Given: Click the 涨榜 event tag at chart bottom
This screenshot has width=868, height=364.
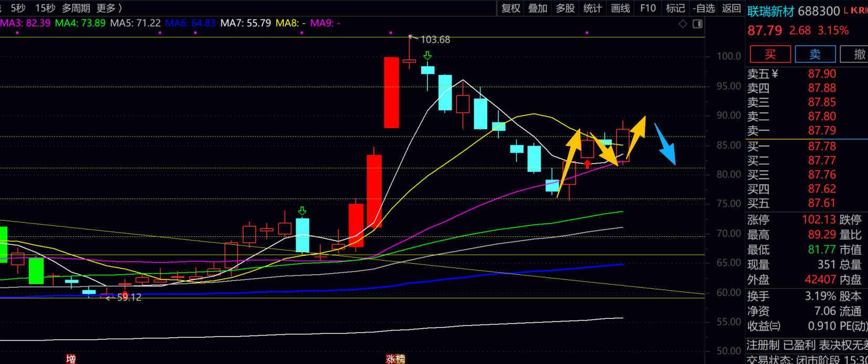Looking at the screenshot, I should (x=395, y=359).
